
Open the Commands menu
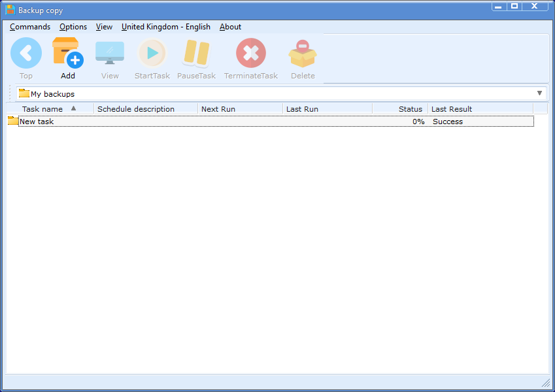coord(30,27)
